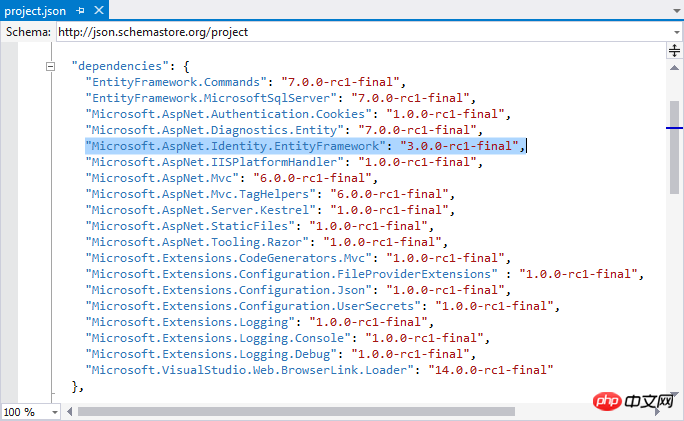The width and height of the screenshot is (684, 421).
Task: Click "Microsoft.Extensions.Logging.Console" key
Action: click(218, 338)
